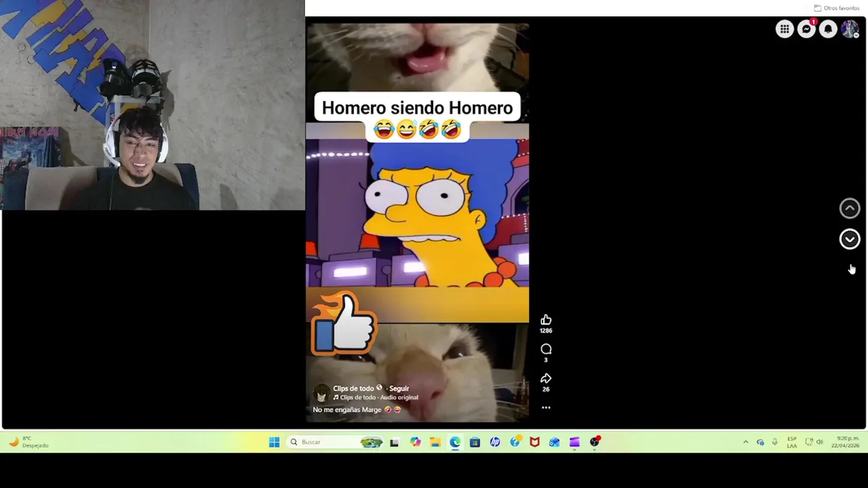Open the help question-mark app in taskbar
The width and height of the screenshot is (868, 488).
(x=515, y=442)
